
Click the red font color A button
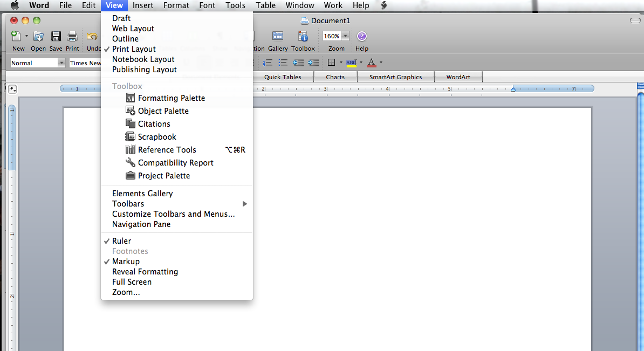(x=371, y=63)
